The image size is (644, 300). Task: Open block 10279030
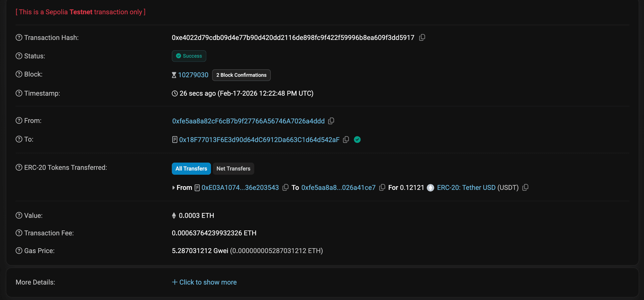coord(193,75)
